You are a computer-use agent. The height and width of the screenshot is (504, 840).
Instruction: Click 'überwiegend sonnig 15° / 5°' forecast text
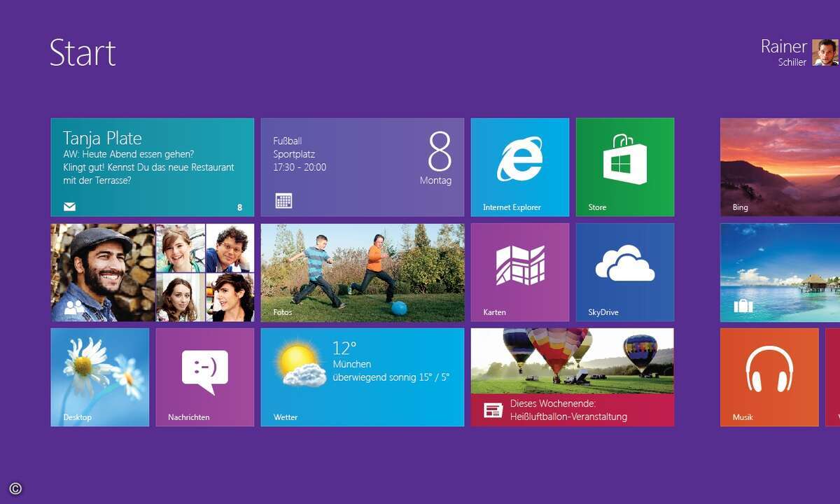point(391,377)
